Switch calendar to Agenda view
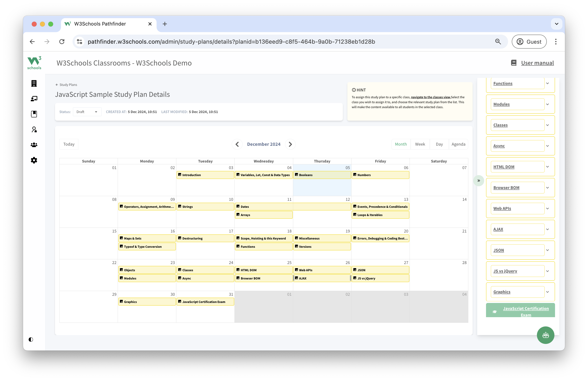The height and width of the screenshot is (381, 588). click(458, 144)
